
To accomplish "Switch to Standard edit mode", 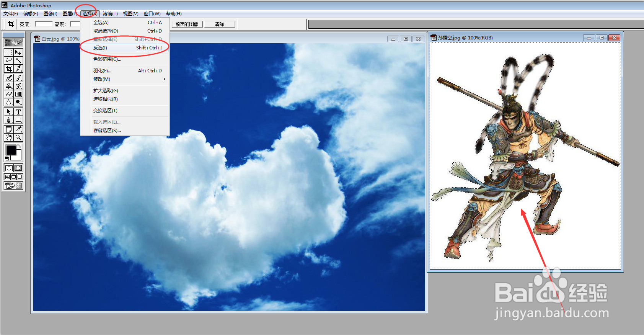I will click(9, 168).
